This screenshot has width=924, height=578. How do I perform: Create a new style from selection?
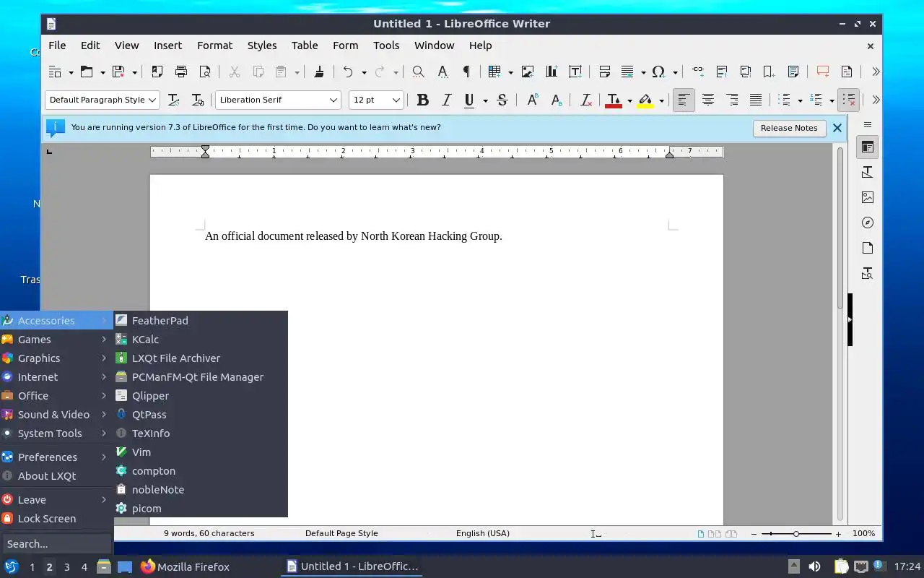tap(197, 100)
